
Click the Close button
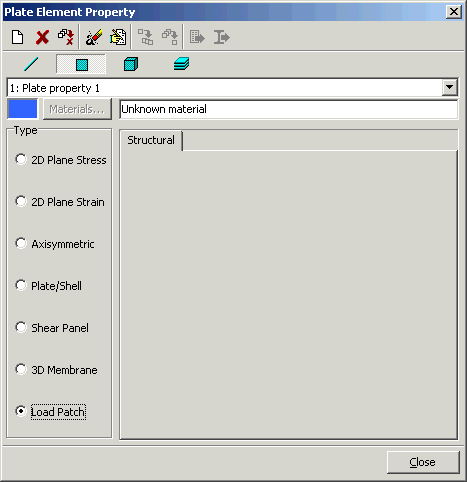(423, 462)
